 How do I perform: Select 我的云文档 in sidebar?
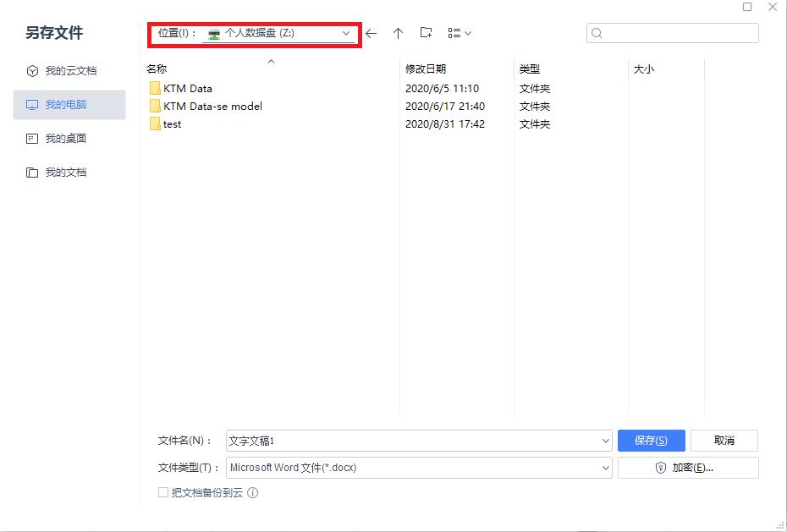tap(69, 71)
